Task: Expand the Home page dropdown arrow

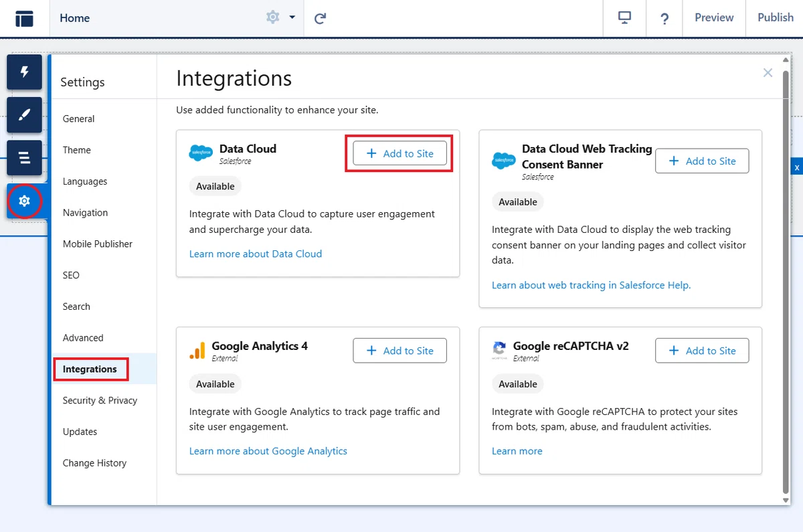Action: pyautogui.click(x=292, y=17)
